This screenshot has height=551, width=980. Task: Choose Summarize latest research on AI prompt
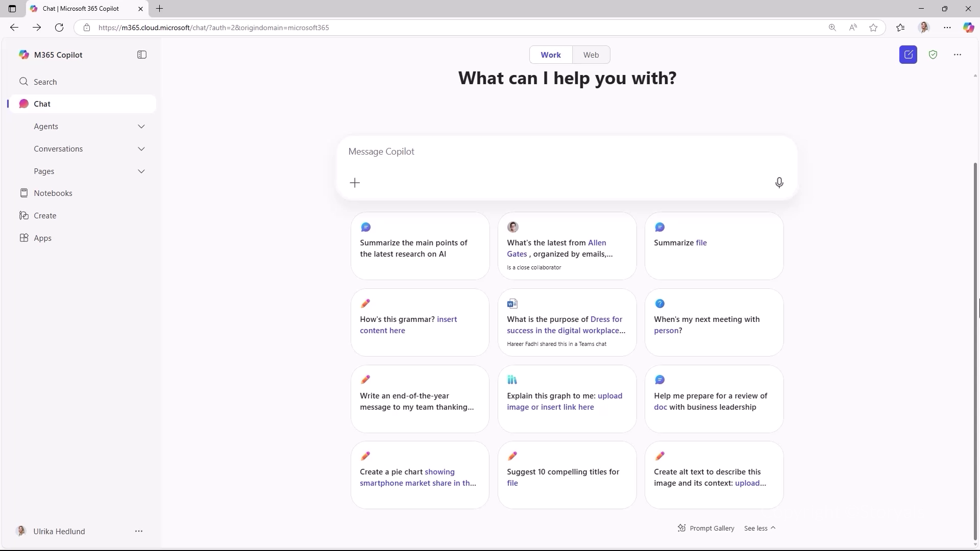[420, 246]
